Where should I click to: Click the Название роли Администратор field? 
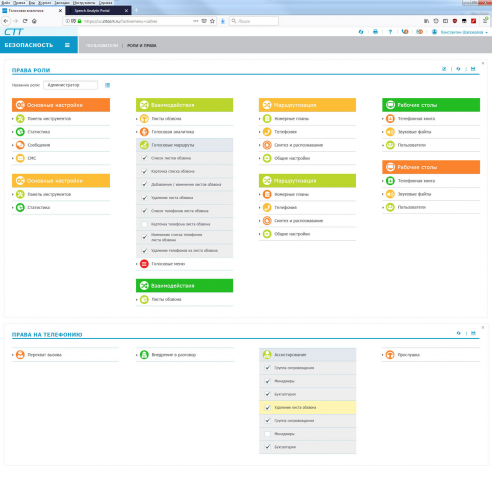coord(71,85)
